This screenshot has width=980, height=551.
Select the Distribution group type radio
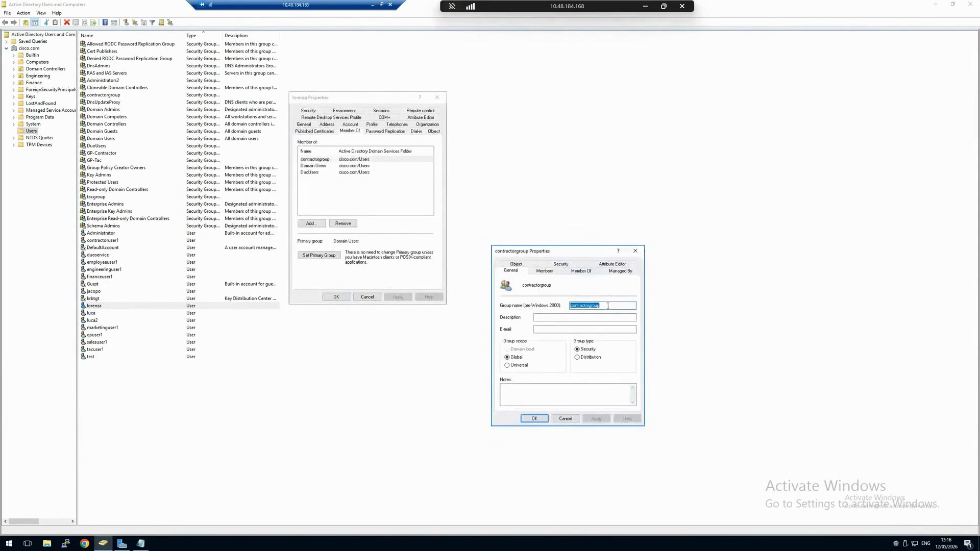click(x=577, y=357)
